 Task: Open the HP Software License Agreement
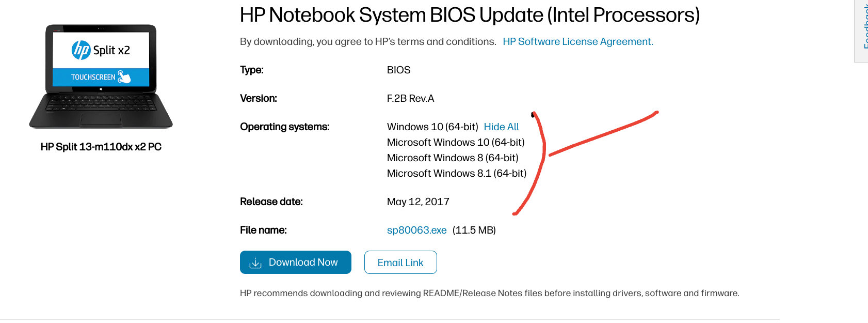tap(578, 41)
